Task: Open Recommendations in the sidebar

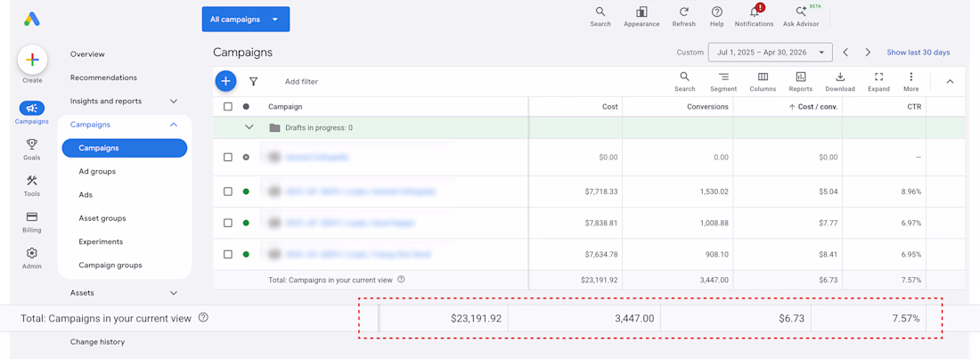Action: click(103, 78)
